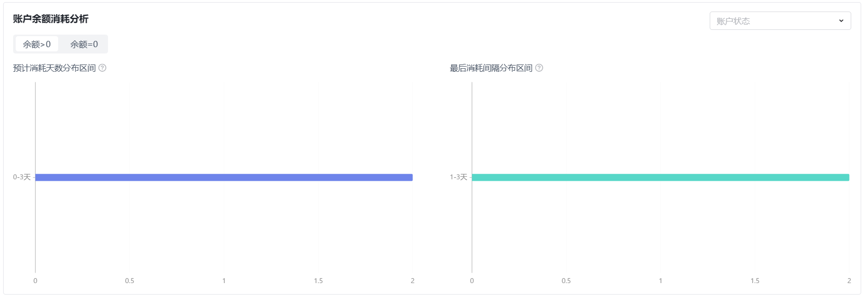868x303 pixels.
Task: Click the 账户状态 dropdown chevron arrow
Action: pos(841,21)
